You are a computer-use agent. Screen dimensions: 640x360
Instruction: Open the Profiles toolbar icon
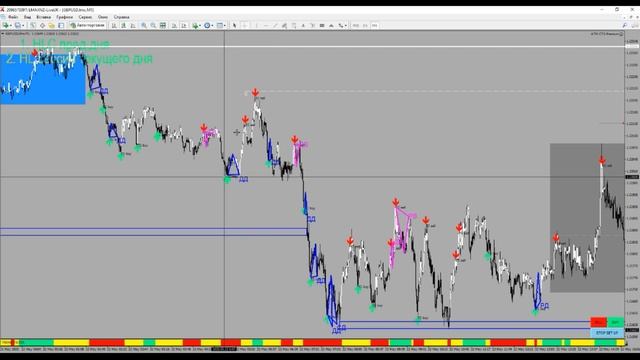pyautogui.click(x=18, y=25)
